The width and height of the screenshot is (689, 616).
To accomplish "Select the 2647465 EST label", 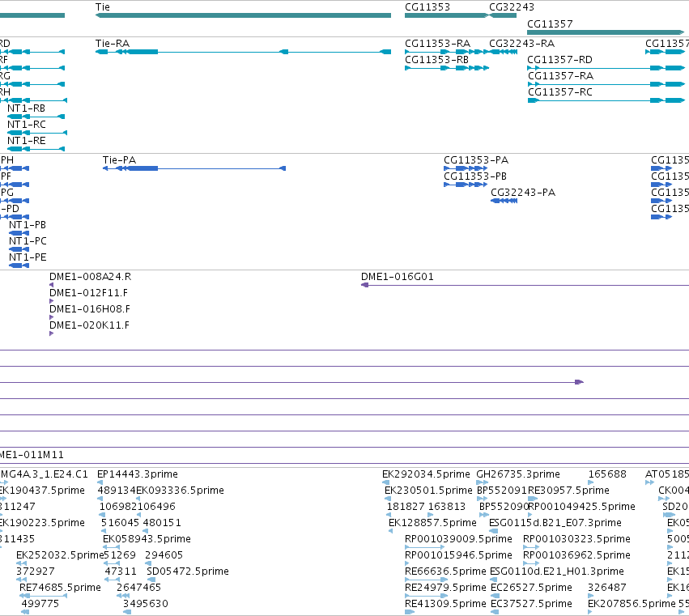I will click(139, 588).
